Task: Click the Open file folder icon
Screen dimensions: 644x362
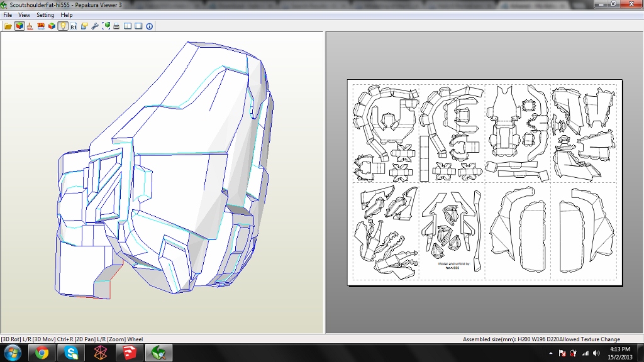Action: 8,26
